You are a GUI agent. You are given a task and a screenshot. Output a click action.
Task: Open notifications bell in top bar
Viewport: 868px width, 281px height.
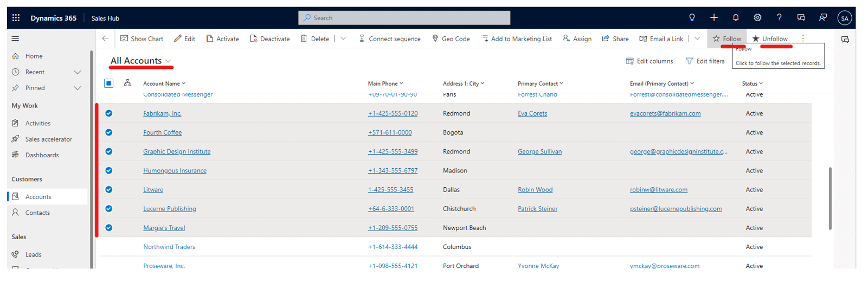point(736,18)
